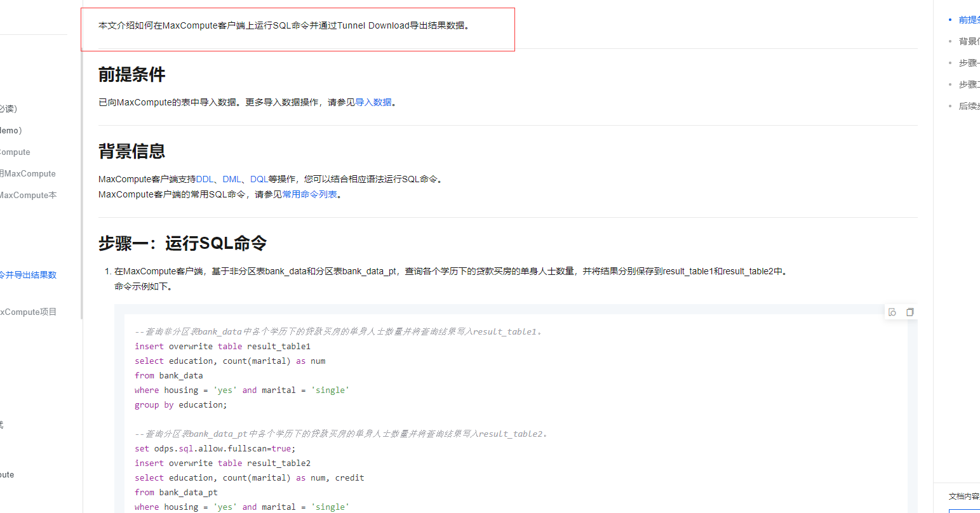Click the code line 'set odps.sql.allow.fullscan=true;'
The width and height of the screenshot is (980, 513).
[x=215, y=449]
